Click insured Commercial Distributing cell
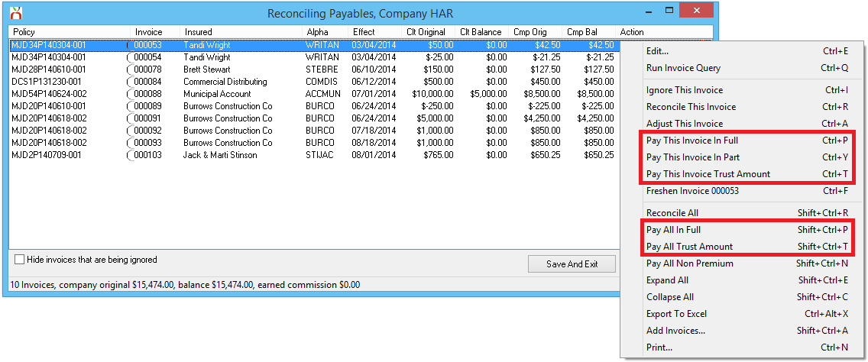Viewport: 868px width, 362px height. pos(225,82)
